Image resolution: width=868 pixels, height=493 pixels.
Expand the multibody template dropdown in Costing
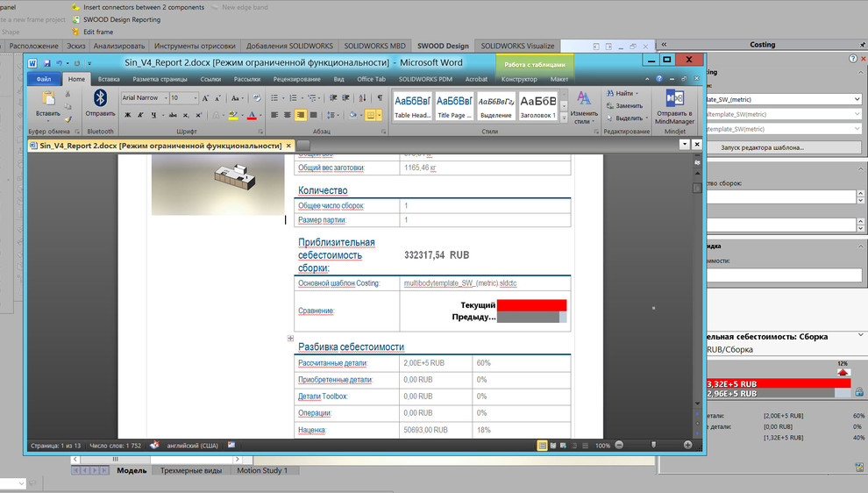coord(857,100)
